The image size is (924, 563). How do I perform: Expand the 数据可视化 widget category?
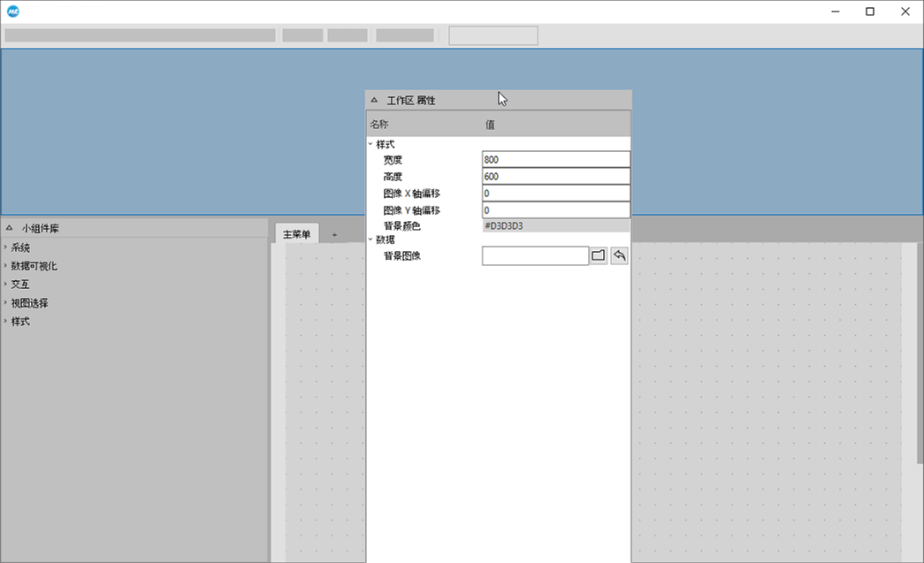coord(5,266)
